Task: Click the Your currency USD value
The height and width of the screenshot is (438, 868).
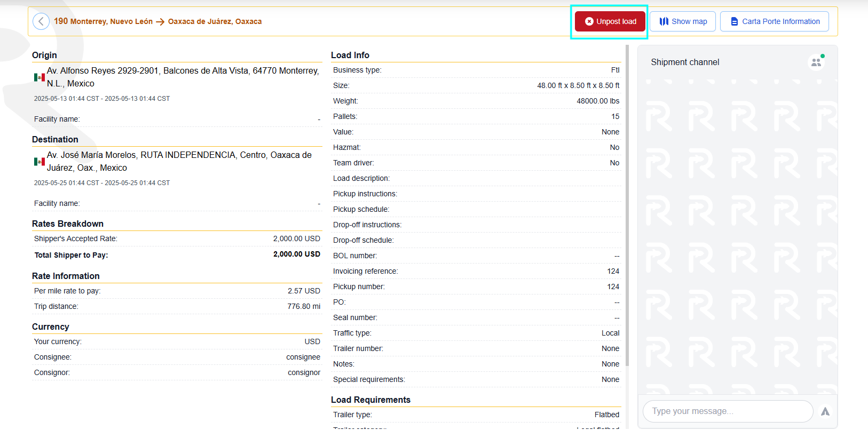Action: [312, 341]
